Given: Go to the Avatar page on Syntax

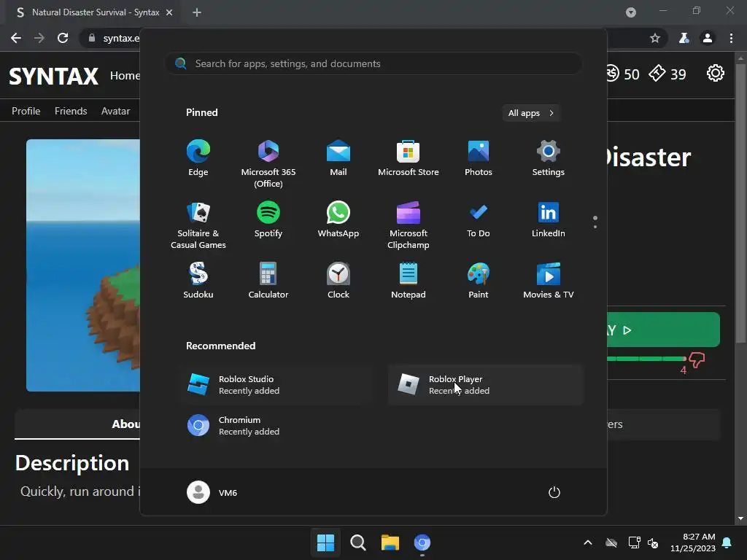Looking at the screenshot, I should 115,111.
